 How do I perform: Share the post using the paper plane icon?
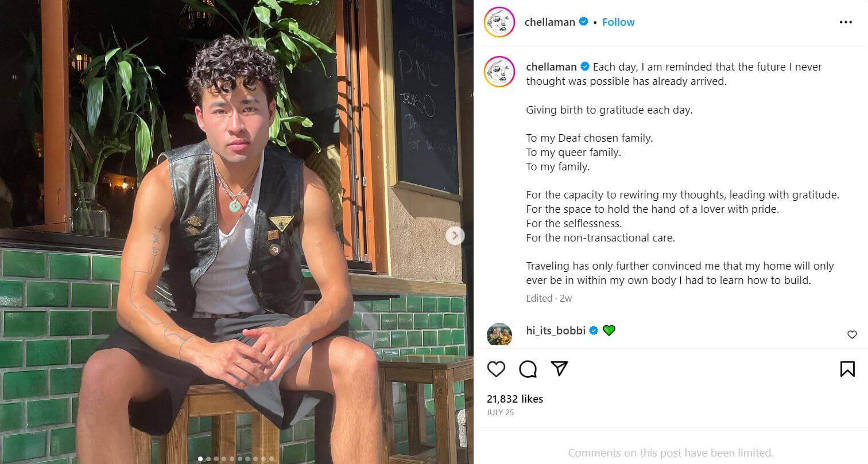coord(559,369)
